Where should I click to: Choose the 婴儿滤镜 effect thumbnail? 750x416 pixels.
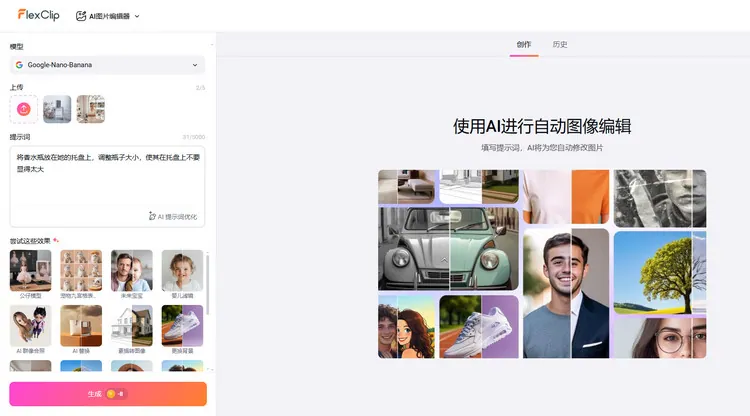(182, 271)
